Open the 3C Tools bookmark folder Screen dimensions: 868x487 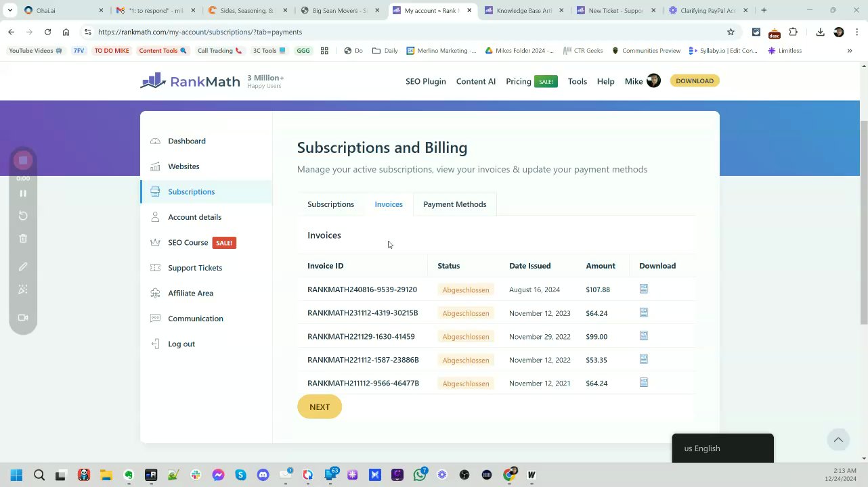coord(269,51)
